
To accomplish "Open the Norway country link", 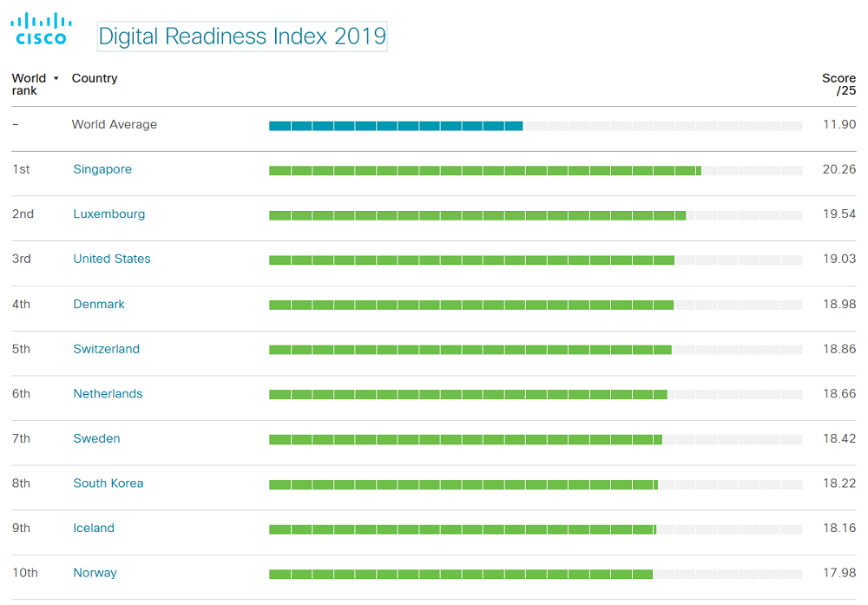I will coord(95,574).
